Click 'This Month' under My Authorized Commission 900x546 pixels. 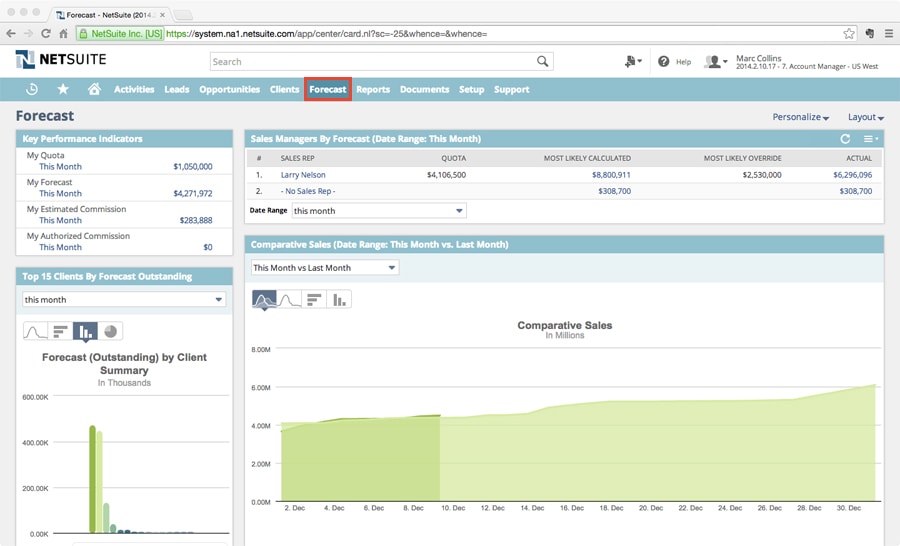60,247
